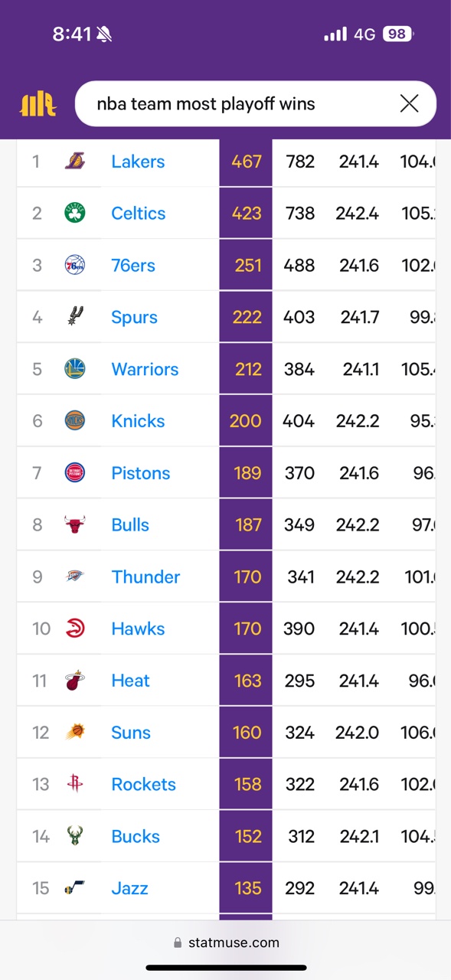Open the Knicks team link
The image size is (451, 980).
point(138,421)
